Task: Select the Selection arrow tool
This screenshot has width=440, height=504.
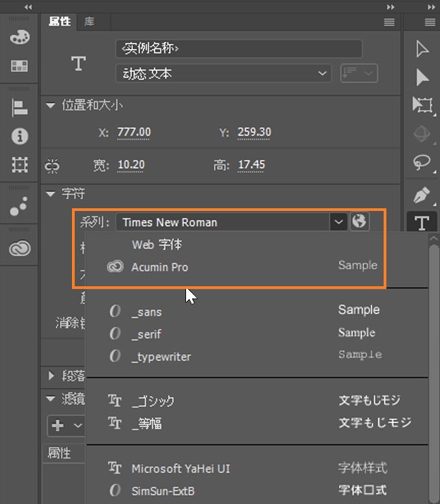Action: tap(422, 49)
